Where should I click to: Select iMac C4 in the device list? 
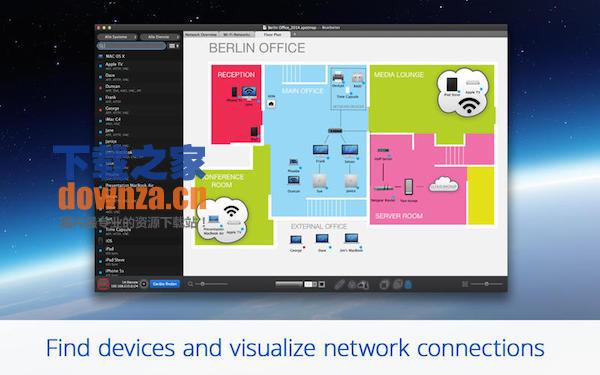tap(139, 121)
